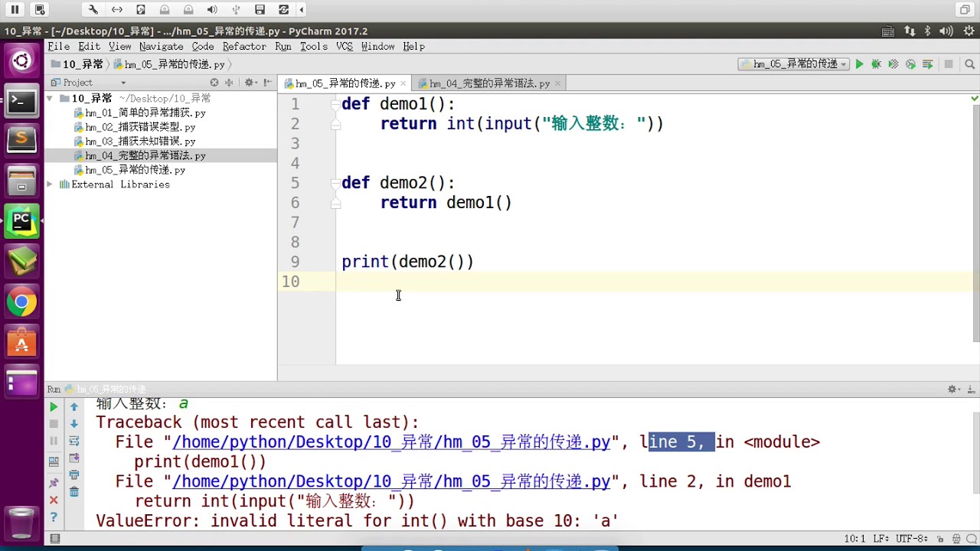The height and width of the screenshot is (551, 980).
Task: Rerun program from Run panel green arrow
Action: point(54,407)
